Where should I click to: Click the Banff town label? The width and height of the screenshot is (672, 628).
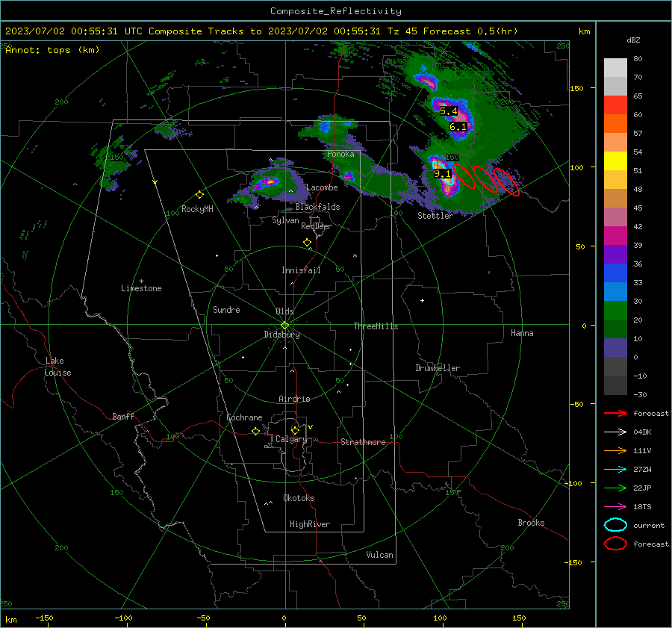123,417
